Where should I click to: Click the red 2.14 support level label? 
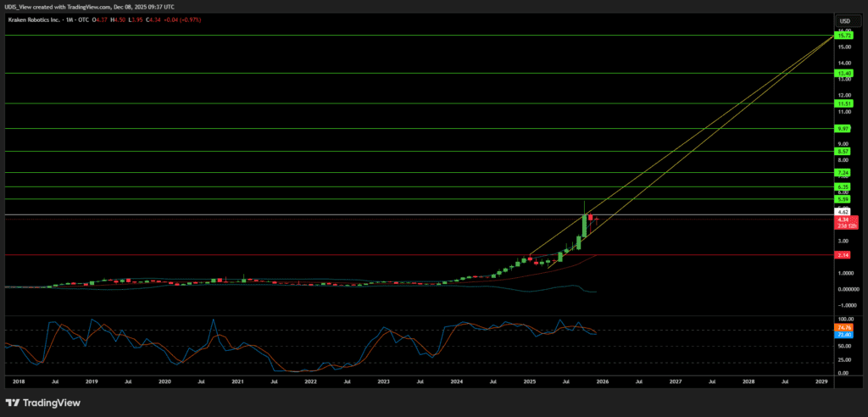(x=843, y=254)
